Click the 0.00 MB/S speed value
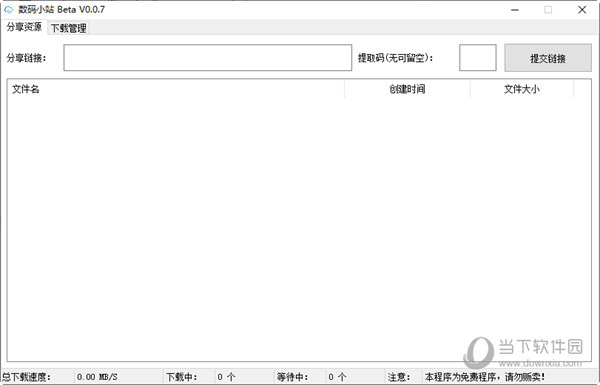600x385 pixels. [97, 377]
